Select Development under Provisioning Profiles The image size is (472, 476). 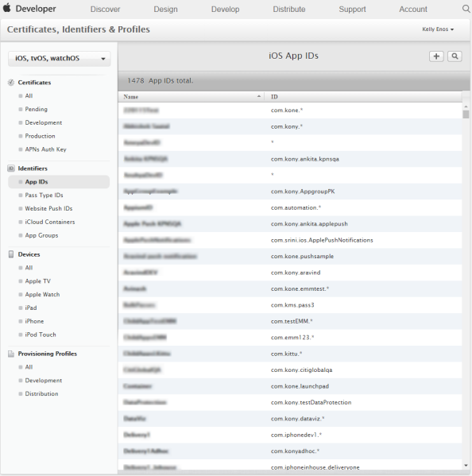click(44, 381)
